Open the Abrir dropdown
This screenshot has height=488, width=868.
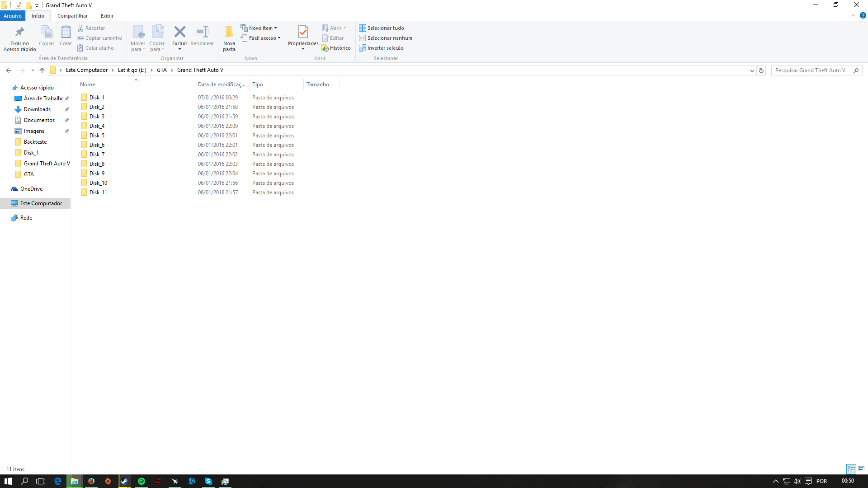(334, 28)
